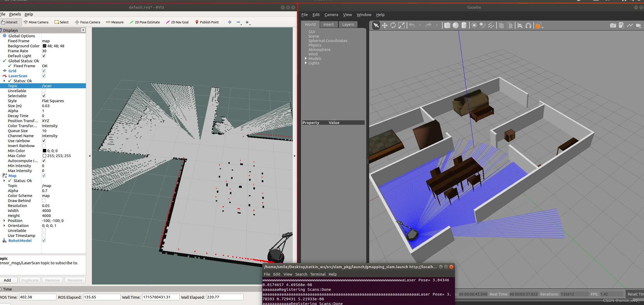Open Gazebo Camera menu

[x=331, y=15]
